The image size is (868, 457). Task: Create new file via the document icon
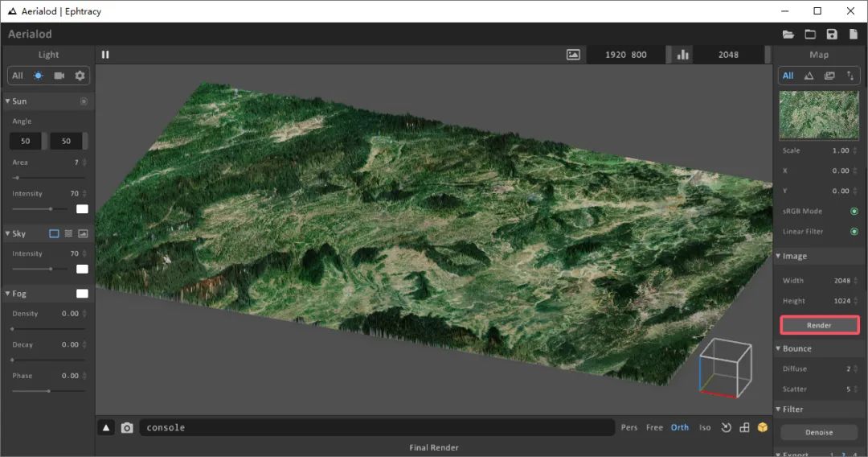tap(853, 35)
